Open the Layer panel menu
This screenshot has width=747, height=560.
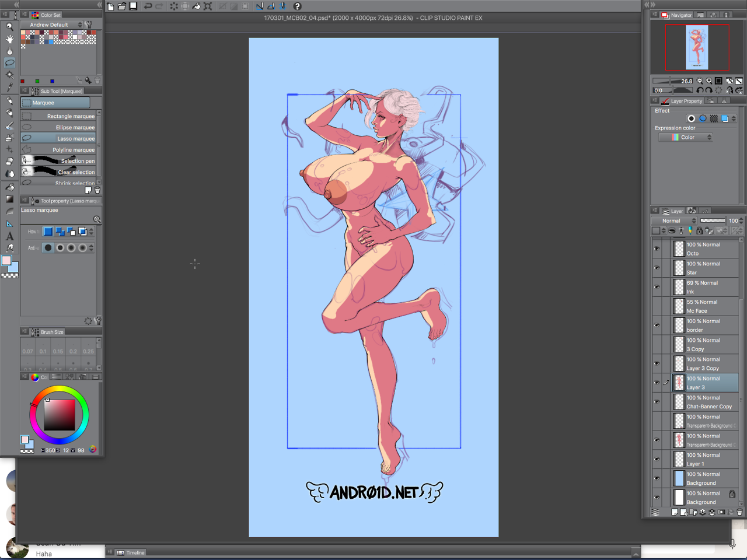point(655,211)
